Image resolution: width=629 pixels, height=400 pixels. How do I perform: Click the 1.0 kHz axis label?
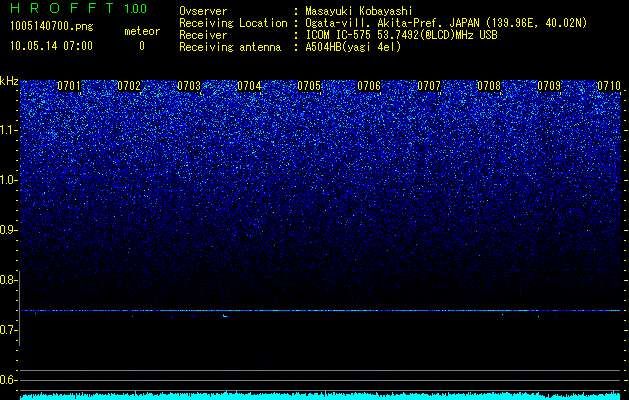click(x=9, y=180)
